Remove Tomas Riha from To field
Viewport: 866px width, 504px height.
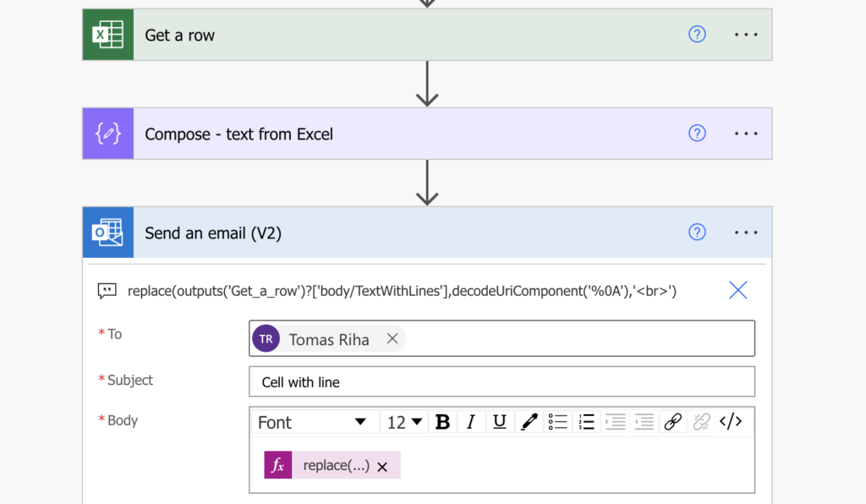click(x=392, y=338)
